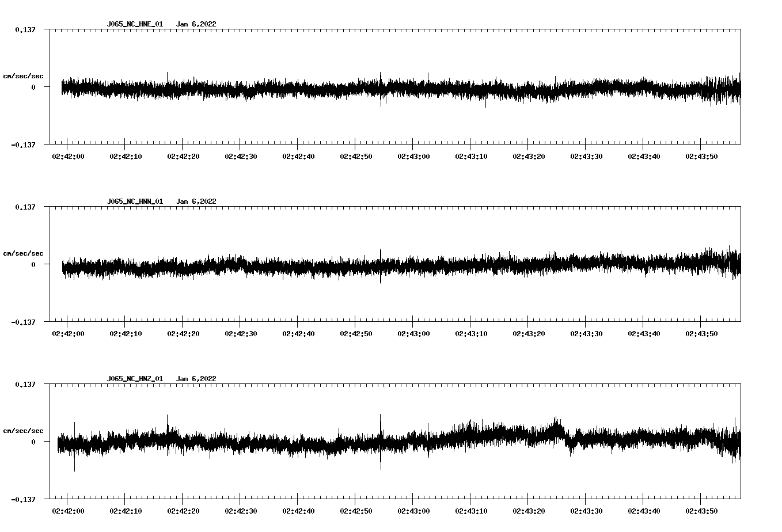
Task: Select 02:43:50 time label under HNE plot
Action: [701, 157]
